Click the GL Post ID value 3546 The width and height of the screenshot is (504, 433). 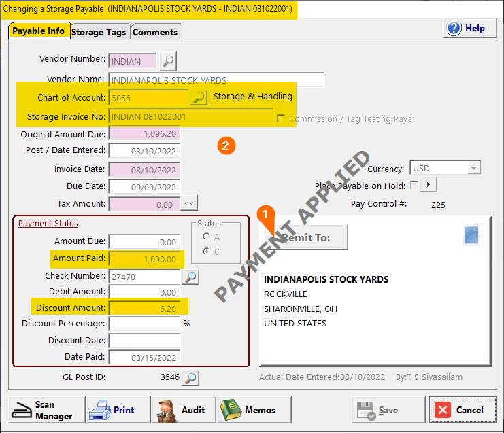pyautogui.click(x=170, y=377)
